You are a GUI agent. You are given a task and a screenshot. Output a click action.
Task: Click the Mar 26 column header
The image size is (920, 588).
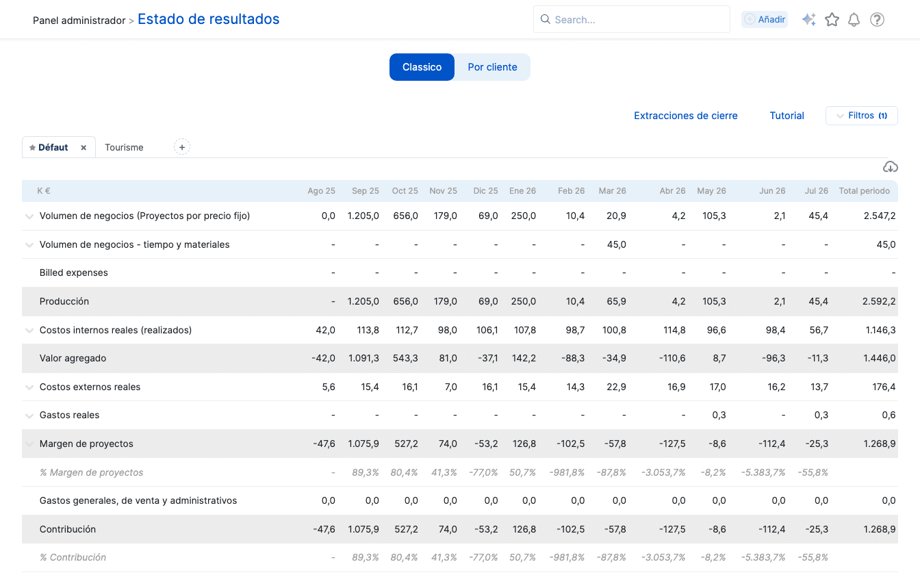[612, 191]
